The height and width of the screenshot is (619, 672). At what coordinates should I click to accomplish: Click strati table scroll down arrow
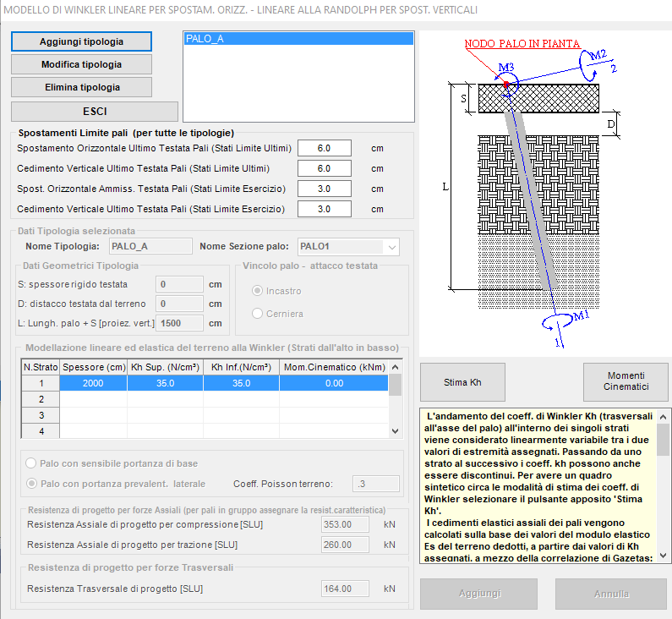[x=396, y=431]
